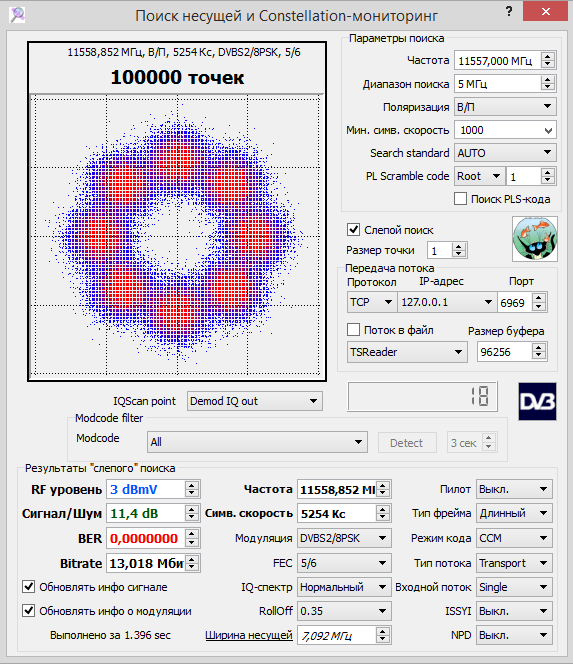Decrease the Диапазон поиска stepper value
The height and width of the screenshot is (664, 573).
[x=548, y=87]
